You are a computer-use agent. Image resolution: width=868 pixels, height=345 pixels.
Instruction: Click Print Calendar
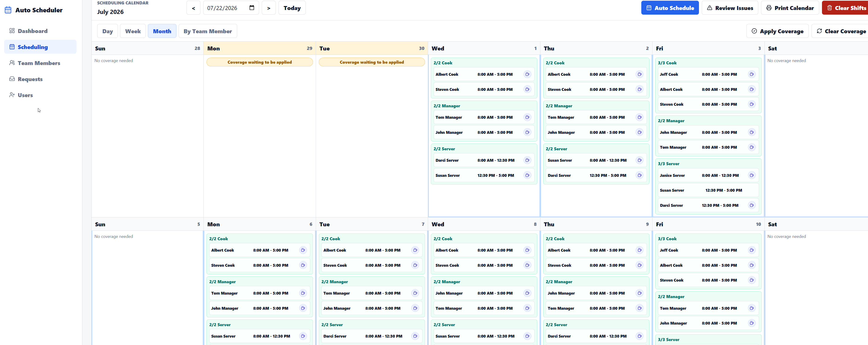[x=789, y=8]
